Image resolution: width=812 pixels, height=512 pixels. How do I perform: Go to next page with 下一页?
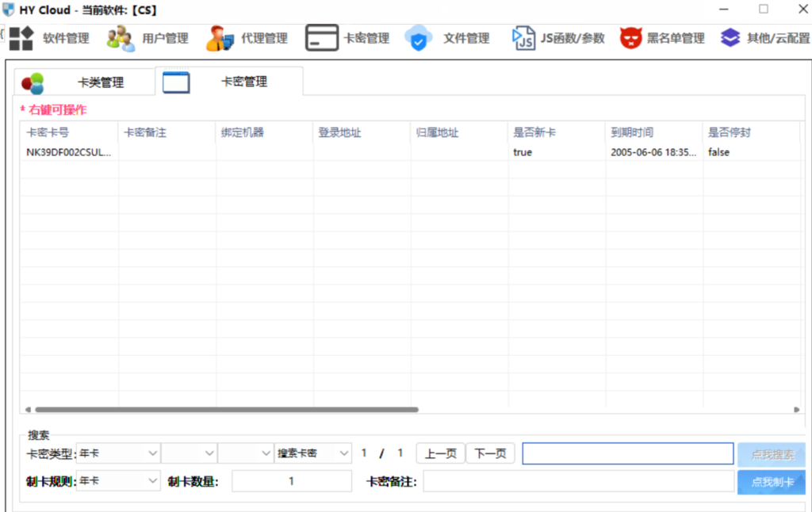coord(490,453)
